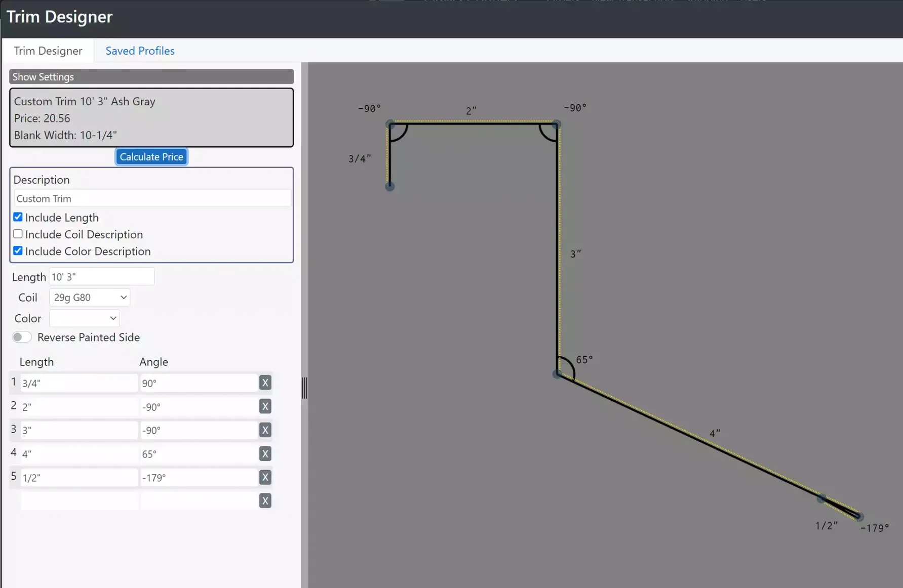Screen dimensions: 903x588
Task: Toggle Reverse Painted Side switch
Action: click(x=22, y=337)
